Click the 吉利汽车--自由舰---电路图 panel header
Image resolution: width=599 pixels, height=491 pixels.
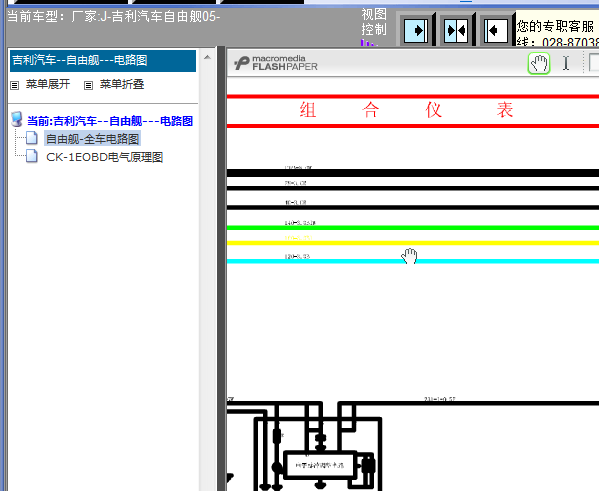coord(103,60)
